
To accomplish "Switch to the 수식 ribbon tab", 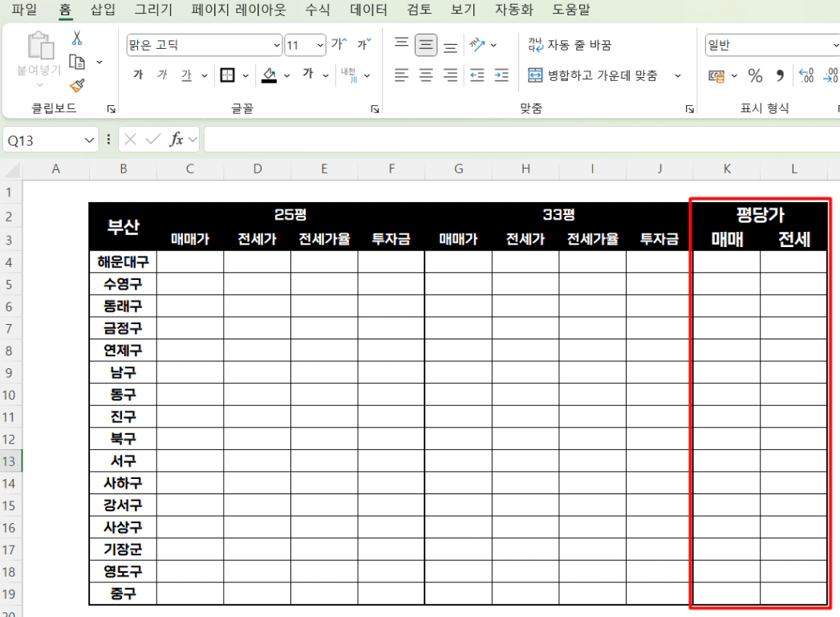I will point(318,10).
